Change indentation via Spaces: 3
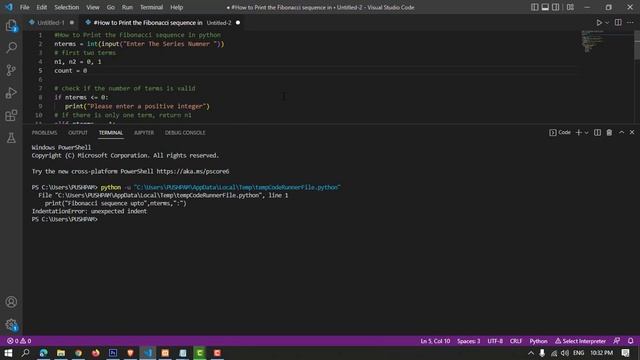 coord(469,341)
